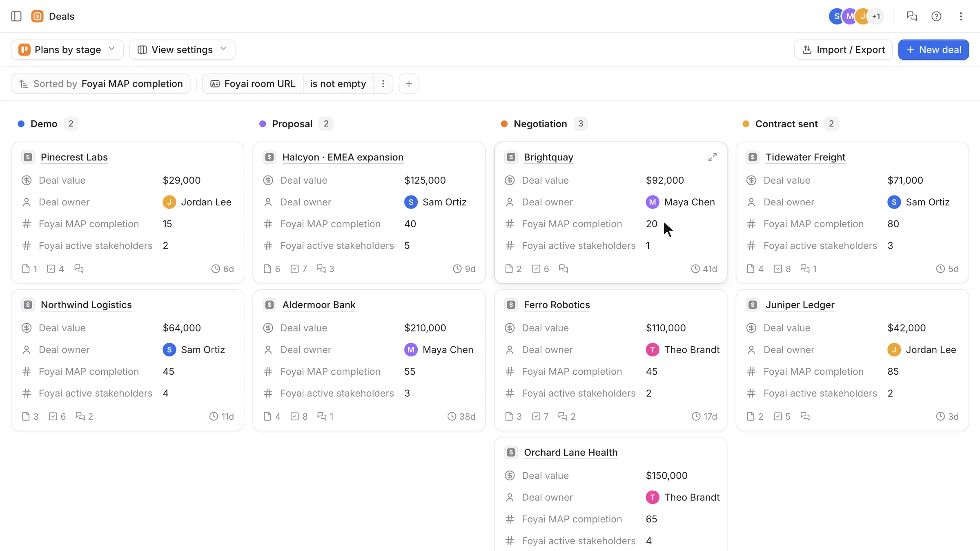Click the Tidewater Freight deal title

[x=805, y=157]
